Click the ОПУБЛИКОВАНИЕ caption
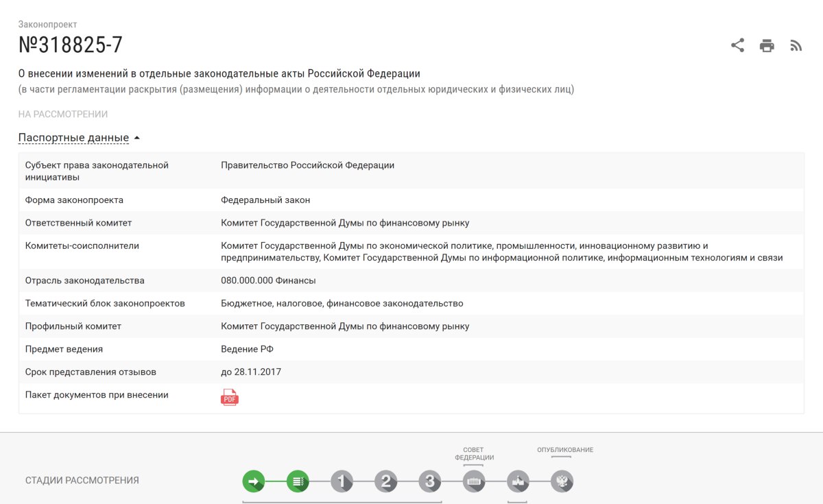823x504 pixels. (565, 450)
